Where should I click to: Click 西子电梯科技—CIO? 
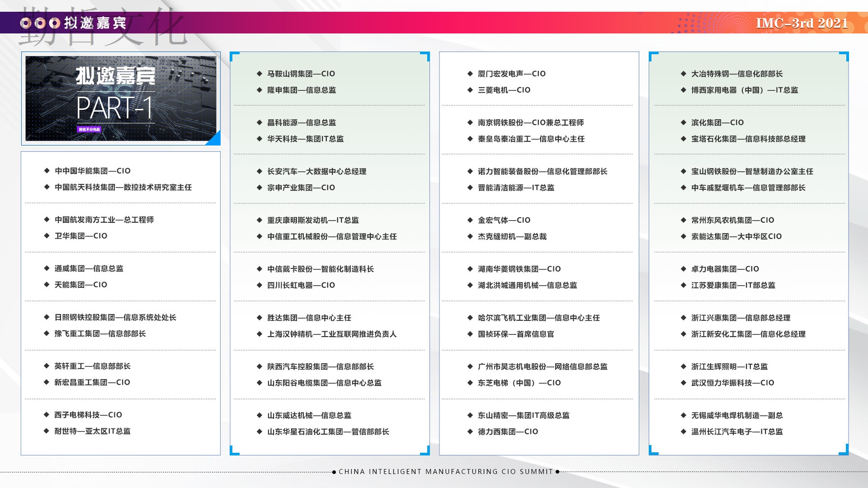(88, 415)
